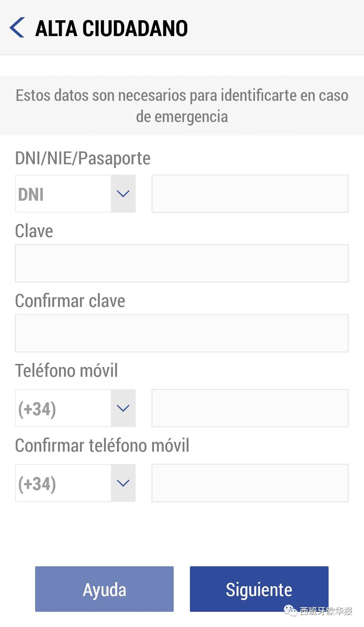Select the DNI document type box

63,194
